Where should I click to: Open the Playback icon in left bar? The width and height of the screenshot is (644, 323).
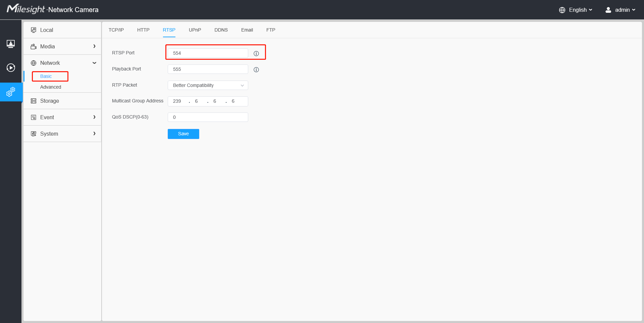pos(11,68)
